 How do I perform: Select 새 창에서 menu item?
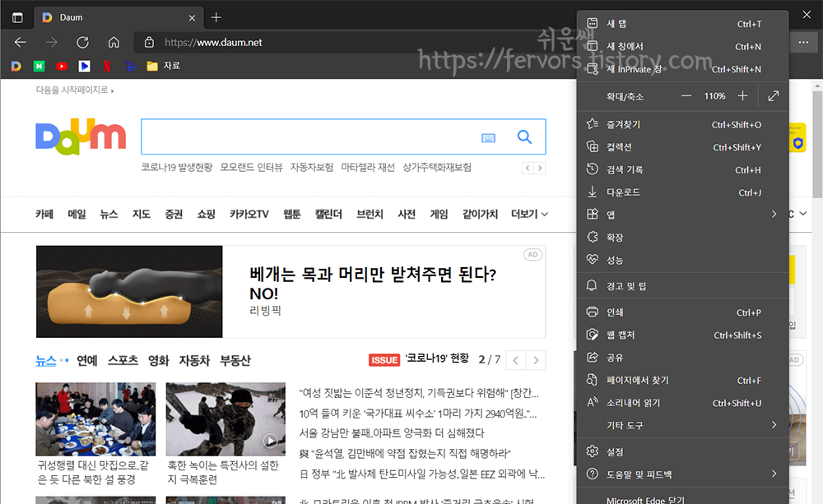pos(682,46)
